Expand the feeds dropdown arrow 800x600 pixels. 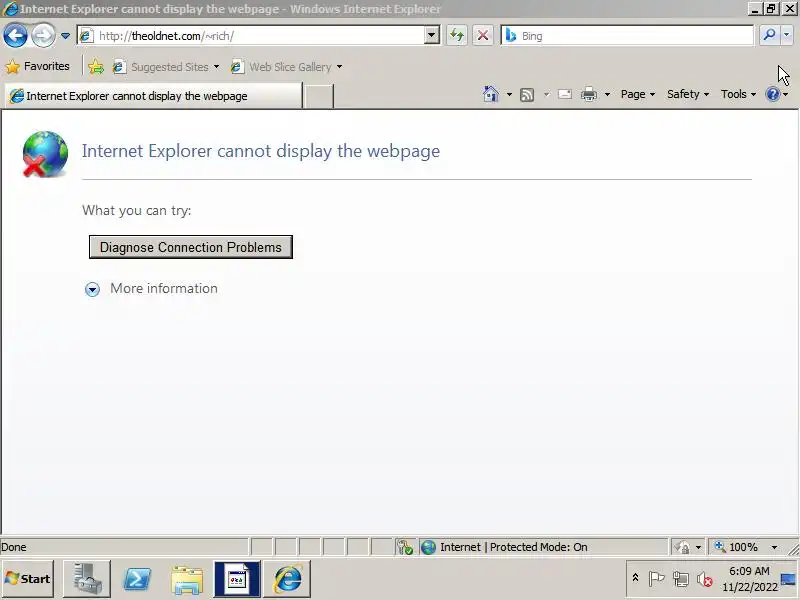point(546,94)
